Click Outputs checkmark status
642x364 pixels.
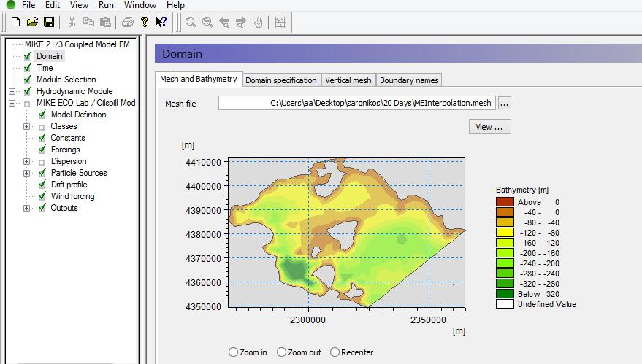tap(42, 208)
